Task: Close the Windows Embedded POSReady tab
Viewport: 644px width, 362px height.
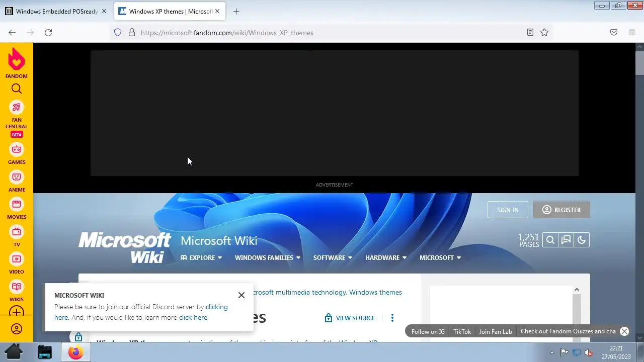Action: (x=104, y=11)
